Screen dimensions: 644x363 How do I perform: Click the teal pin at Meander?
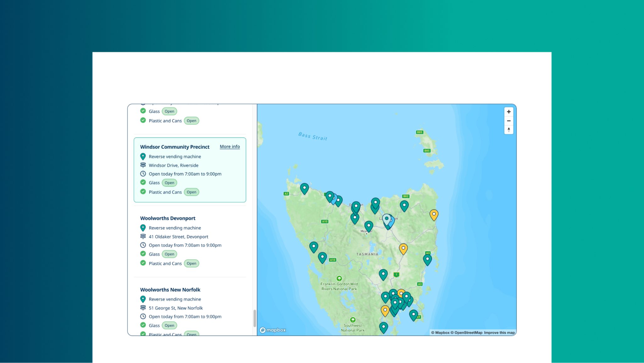tap(369, 226)
